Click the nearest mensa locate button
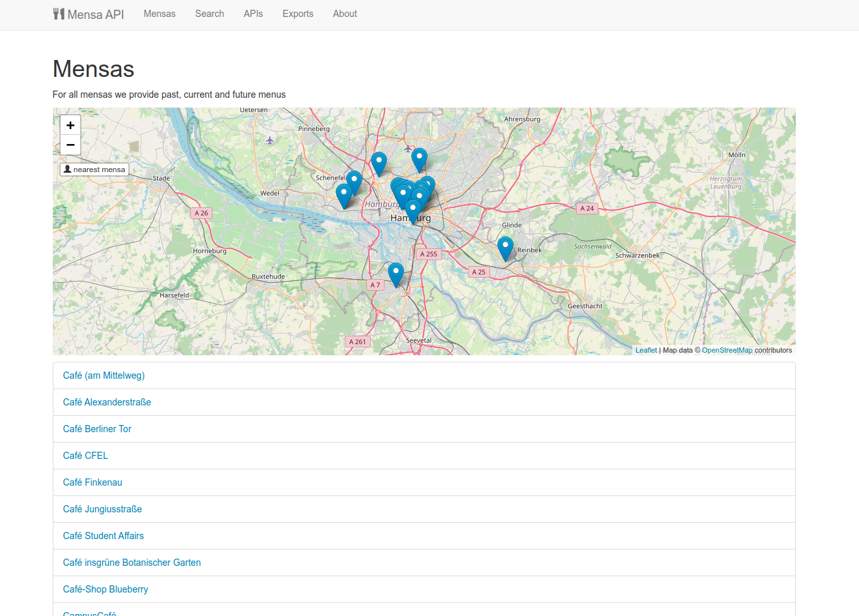859x616 pixels. 94,169
